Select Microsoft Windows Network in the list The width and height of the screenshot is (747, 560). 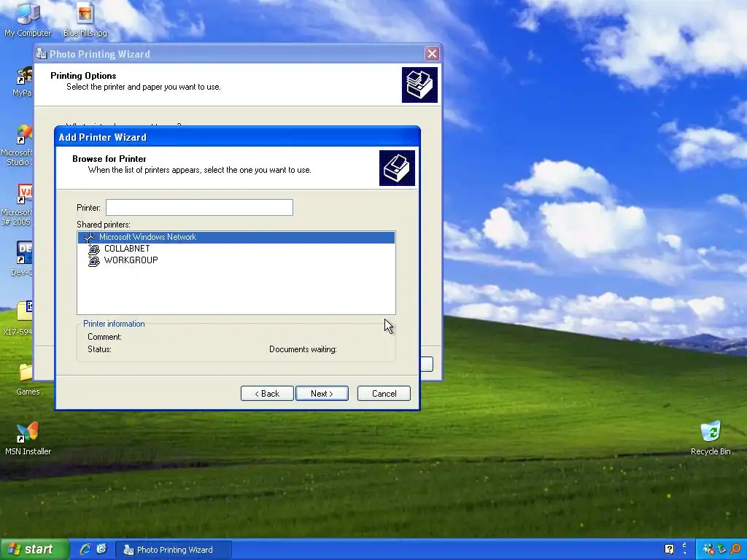pos(236,237)
